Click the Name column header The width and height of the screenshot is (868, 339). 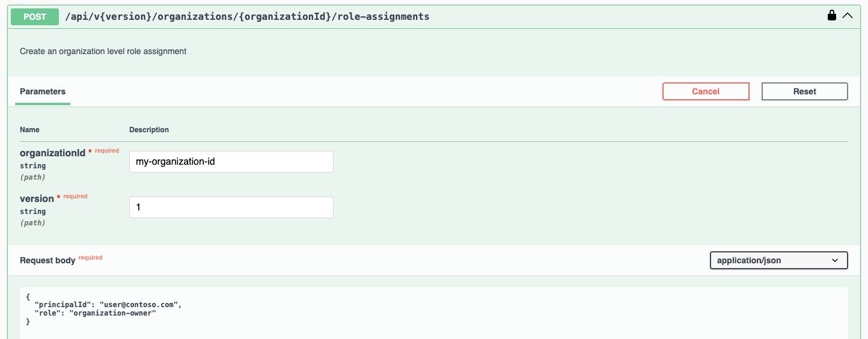point(29,130)
